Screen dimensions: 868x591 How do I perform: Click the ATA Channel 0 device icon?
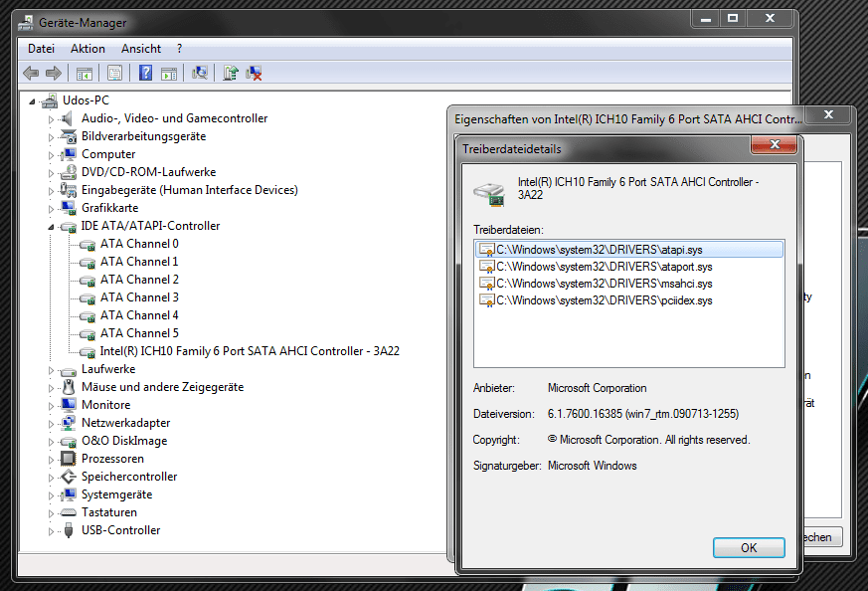point(87,245)
